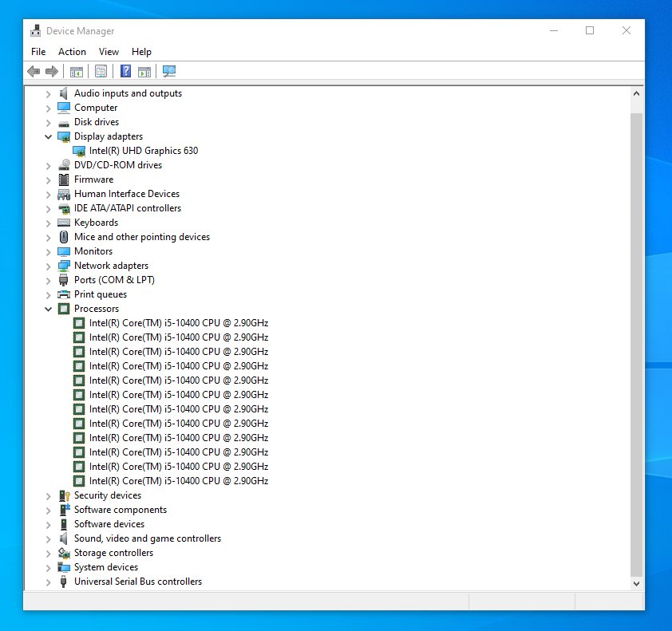The width and height of the screenshot is (672, 631).
Task: Maximize the Device Manager window
Action: tap(590, 30)
